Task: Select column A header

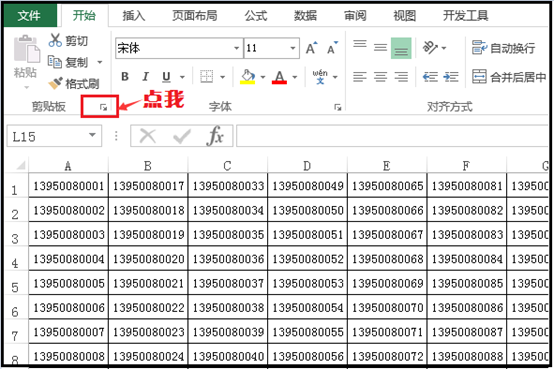Action: click(68, 165)
